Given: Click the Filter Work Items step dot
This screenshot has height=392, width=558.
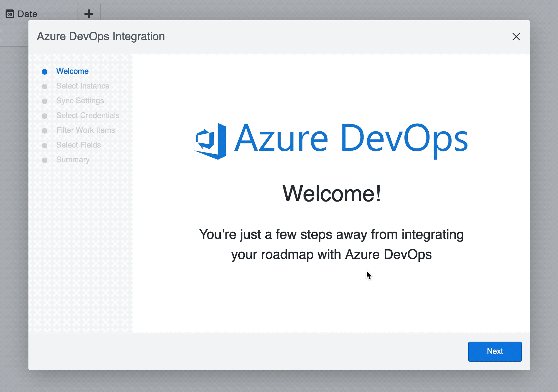Looking at the screenshot, I should (x=45, y=131).
